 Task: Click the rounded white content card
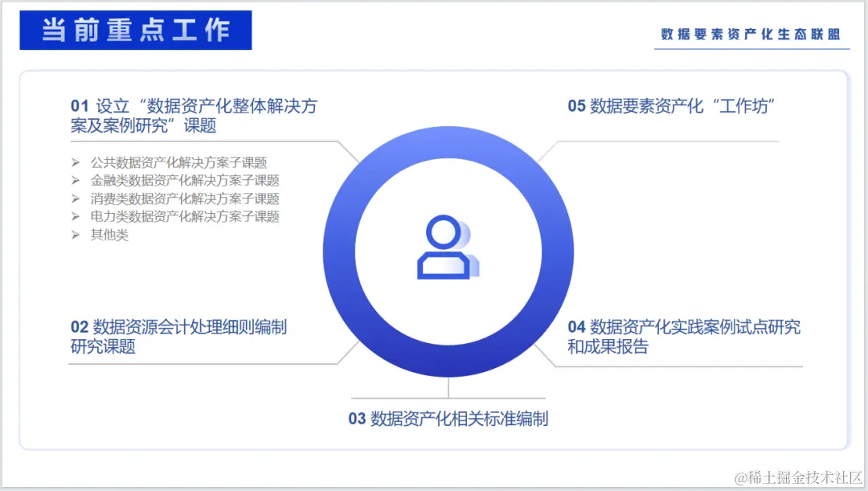(434, 257)
